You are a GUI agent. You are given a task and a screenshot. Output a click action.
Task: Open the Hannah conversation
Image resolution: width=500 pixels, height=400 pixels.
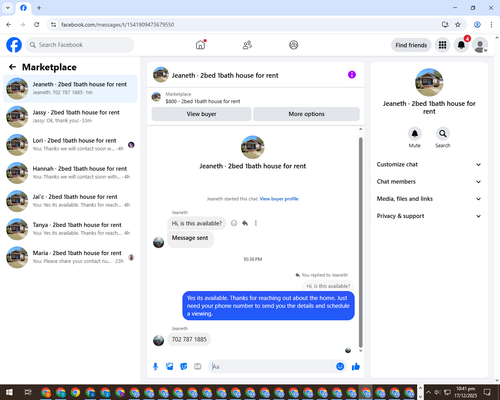click(70, 173)
